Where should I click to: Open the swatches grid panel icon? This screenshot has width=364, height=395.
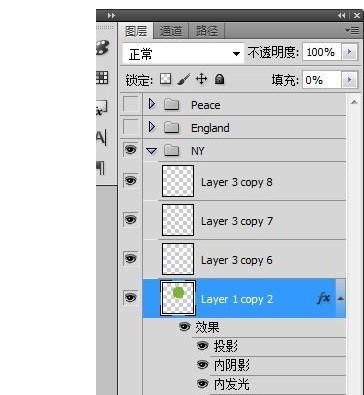click(102, 77)
